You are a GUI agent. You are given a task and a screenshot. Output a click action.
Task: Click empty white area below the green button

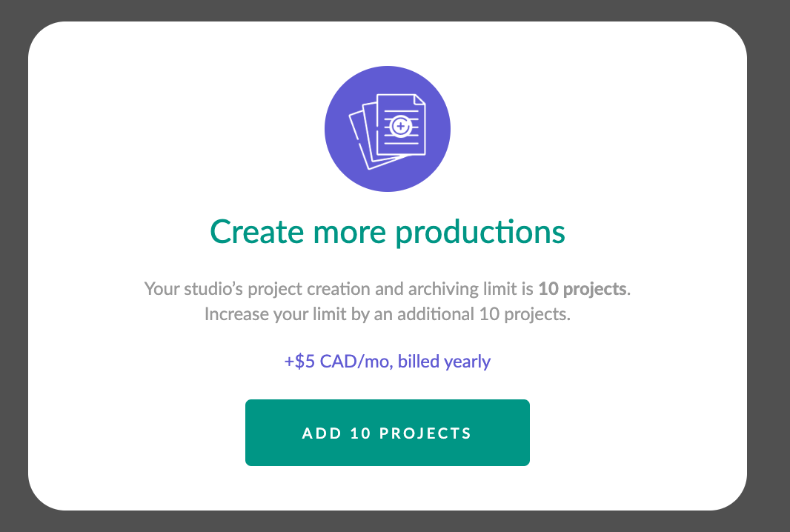click(x=388, y=488)
